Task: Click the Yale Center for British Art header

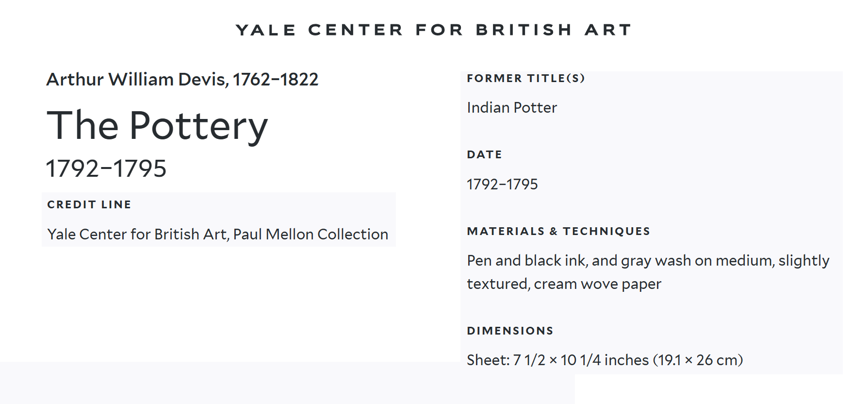Action: (433, 30)
